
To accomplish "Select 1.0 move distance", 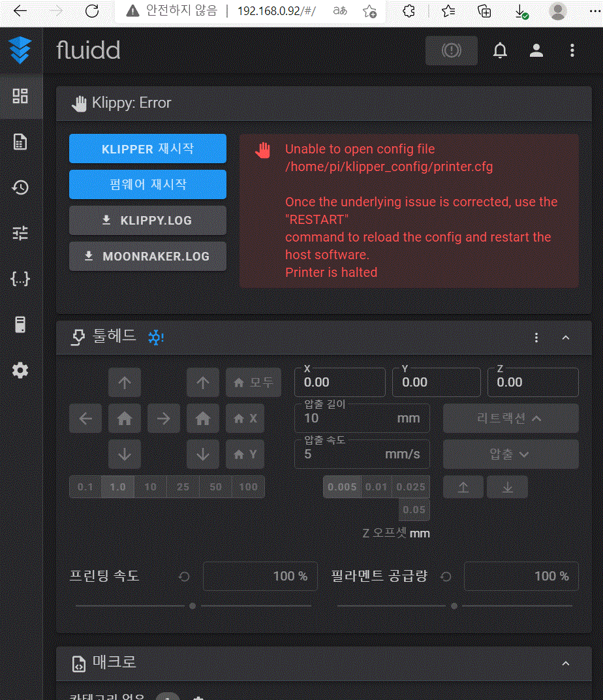I will point(117,487).
